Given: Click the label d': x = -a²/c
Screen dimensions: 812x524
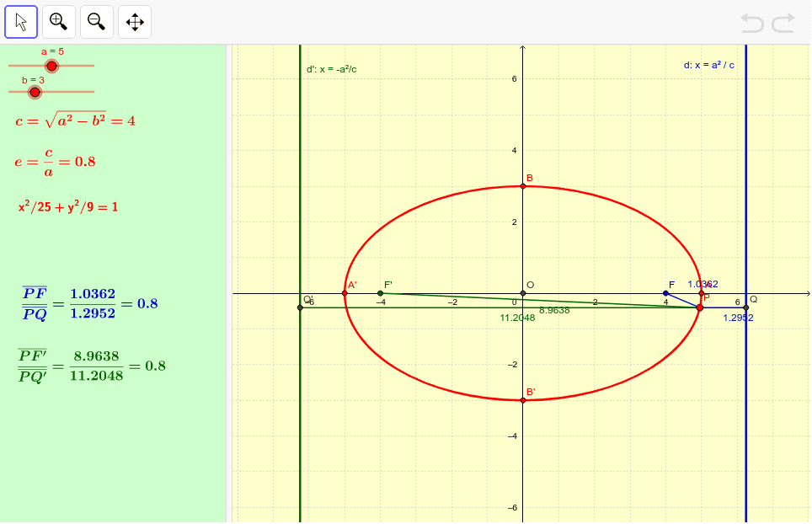Looking at the screenshot, I should coord(331,69).
